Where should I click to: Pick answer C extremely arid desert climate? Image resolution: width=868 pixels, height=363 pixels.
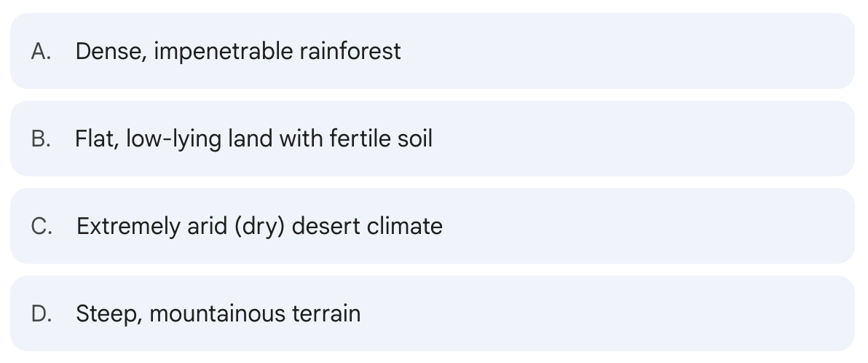click(433, 226)
